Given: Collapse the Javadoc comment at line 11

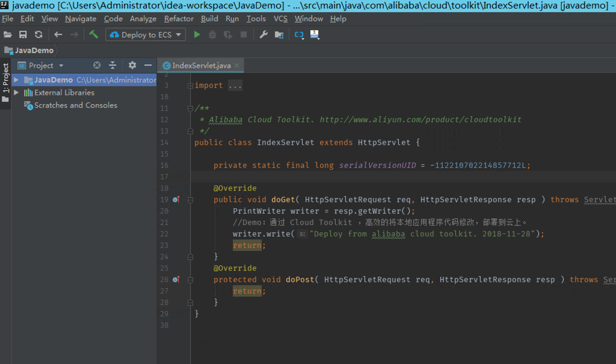Looking at the screenshot, I should pos(190,108).
